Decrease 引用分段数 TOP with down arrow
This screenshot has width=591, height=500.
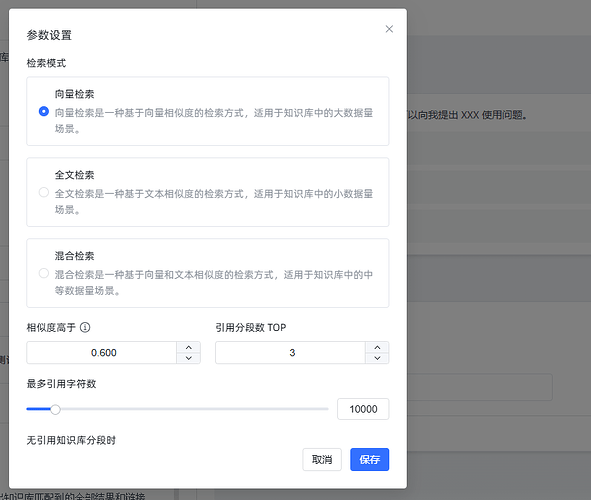[377, 358]
